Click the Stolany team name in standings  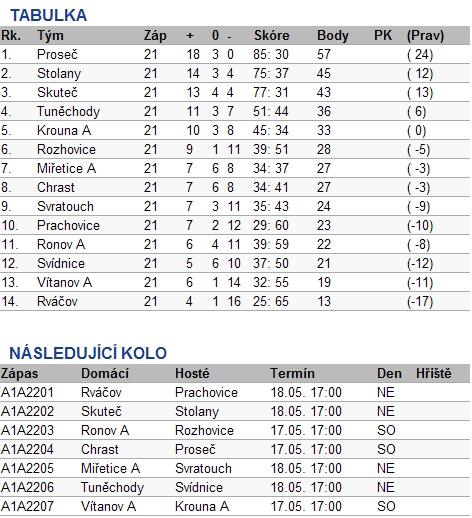click(x=59, y=74)
